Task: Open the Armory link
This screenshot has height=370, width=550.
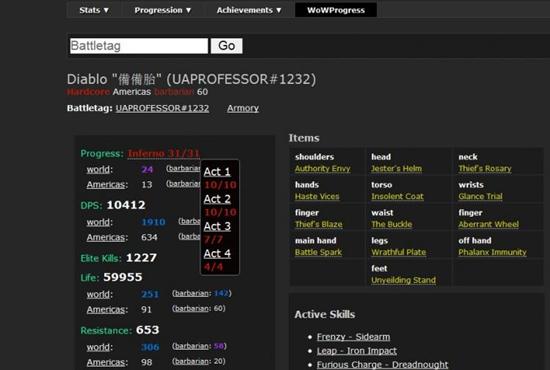Action: [243, 108]
